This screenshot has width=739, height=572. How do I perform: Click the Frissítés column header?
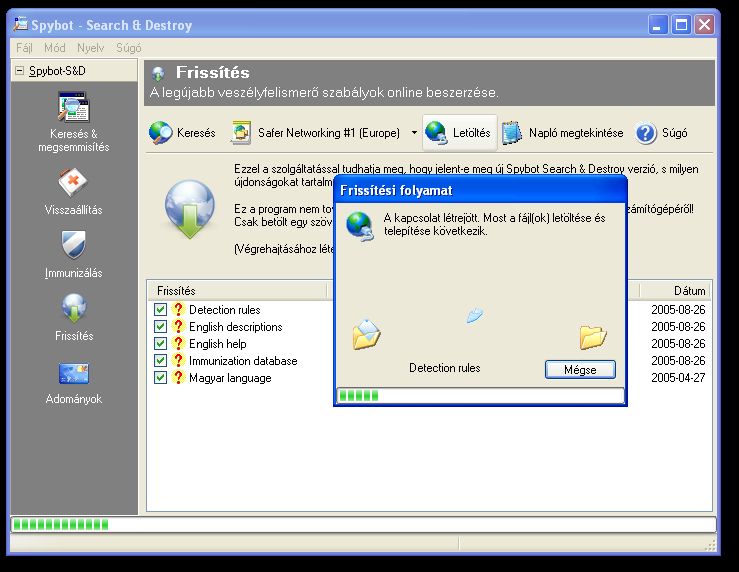click(x=238, y=291)
